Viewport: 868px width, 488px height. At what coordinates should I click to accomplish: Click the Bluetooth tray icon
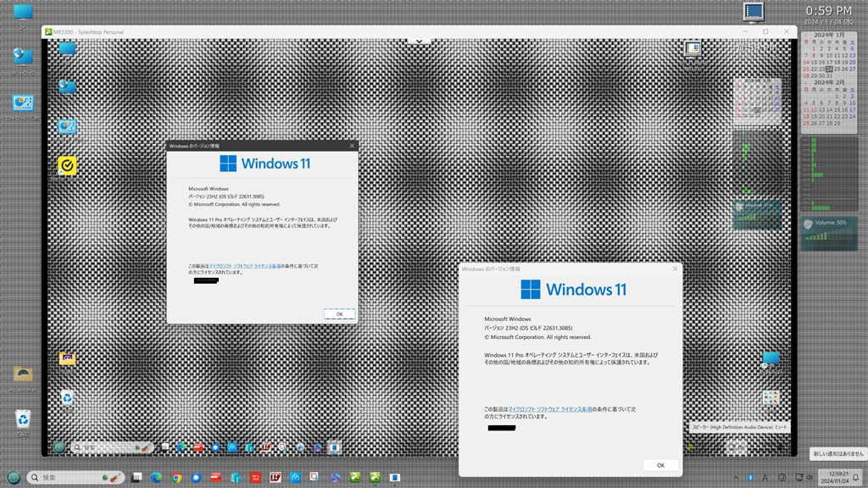click(750, 478)
